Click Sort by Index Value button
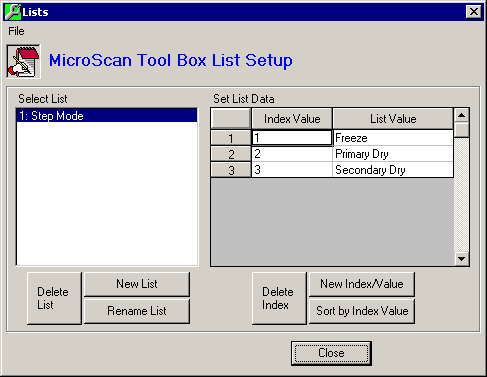Screen dimensions: 487x377 (362, 311)
